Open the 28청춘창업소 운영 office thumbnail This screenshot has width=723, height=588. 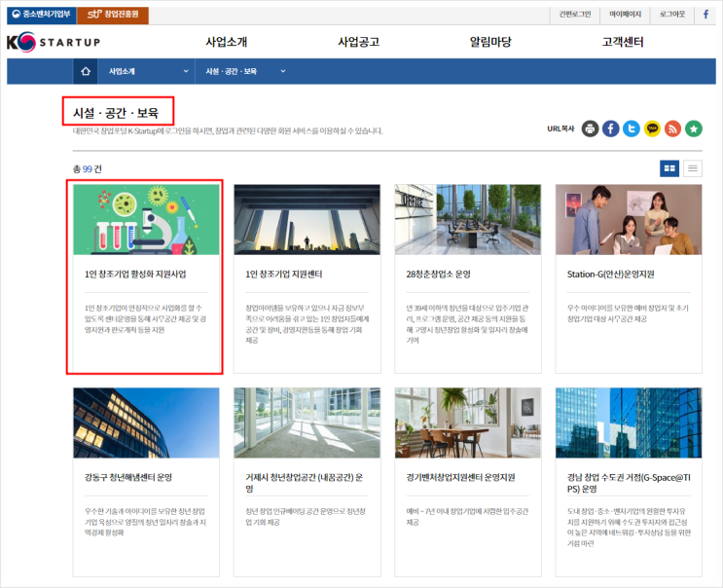pos(468,219)
